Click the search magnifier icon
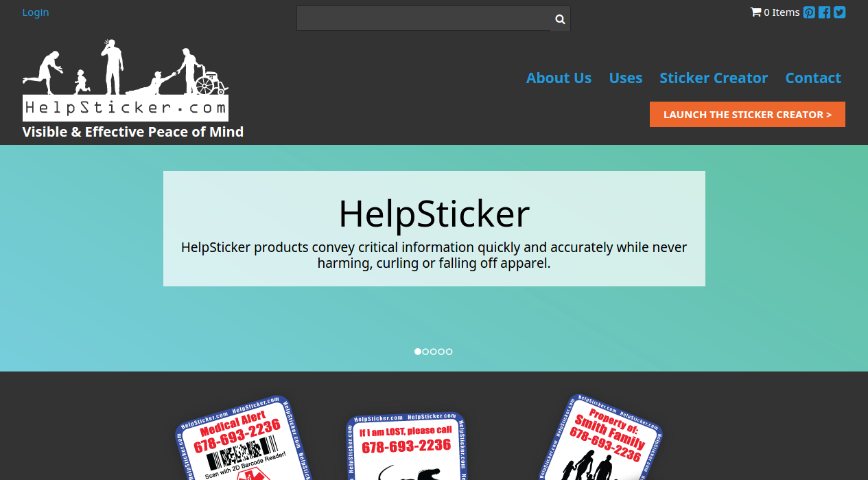 (560, 19)
